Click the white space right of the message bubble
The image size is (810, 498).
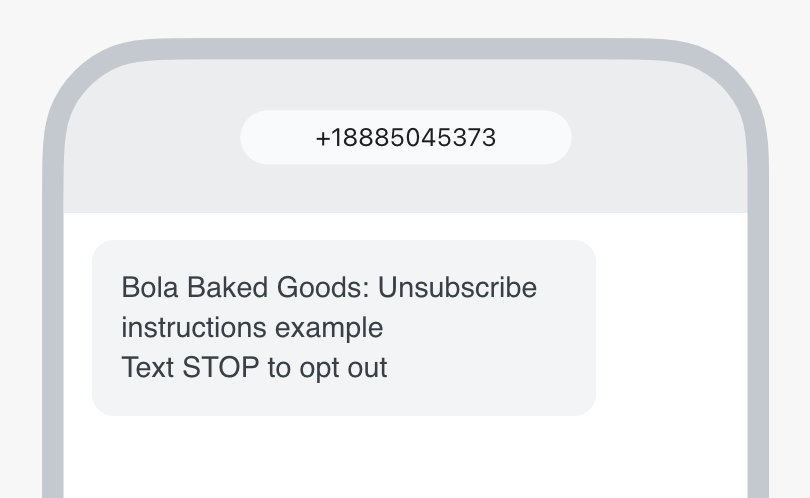pyautogui.click(x=670, y=328)
